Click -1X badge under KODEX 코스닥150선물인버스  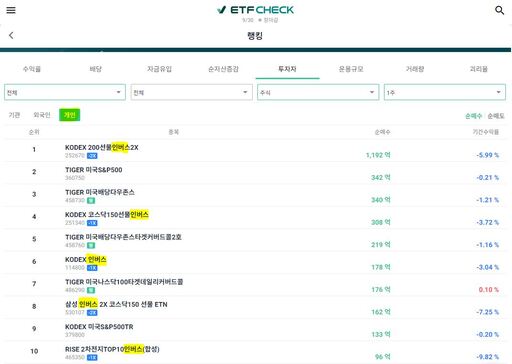point(92,223)
